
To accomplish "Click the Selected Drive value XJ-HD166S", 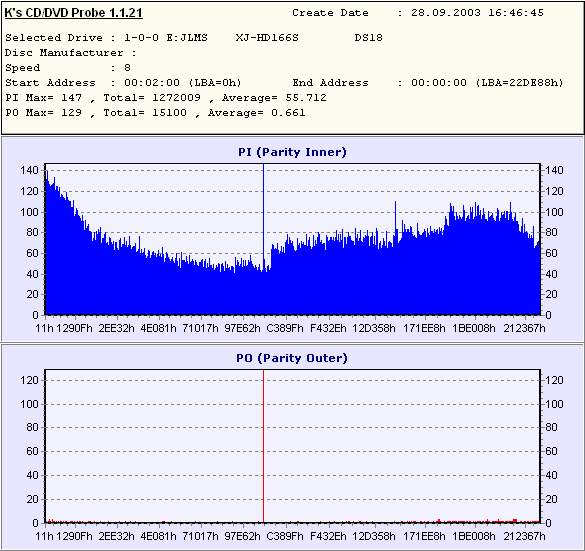I will coord(267,38).
